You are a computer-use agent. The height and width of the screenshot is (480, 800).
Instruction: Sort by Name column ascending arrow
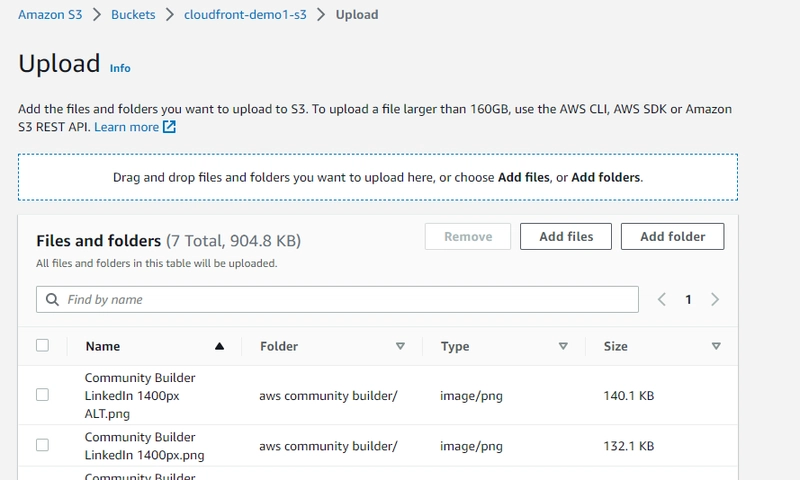(219, 346)
